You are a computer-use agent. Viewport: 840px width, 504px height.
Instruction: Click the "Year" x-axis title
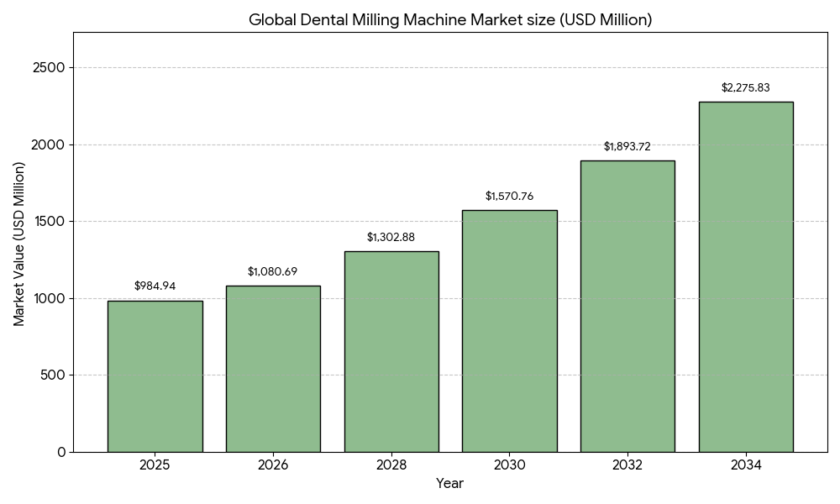(x=449, y=484)
